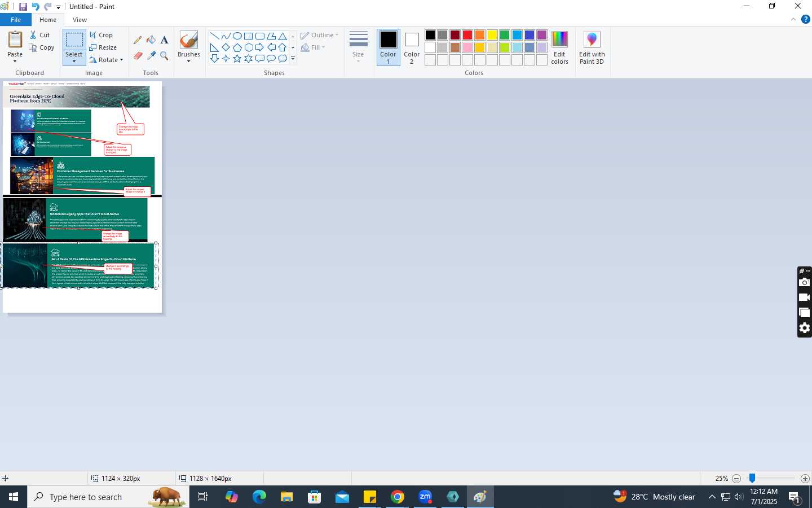Image resolution: width=812 pixels, height=508 pixels.
Task: Click the zoom in plus button
Action: [x=805, y=479]
